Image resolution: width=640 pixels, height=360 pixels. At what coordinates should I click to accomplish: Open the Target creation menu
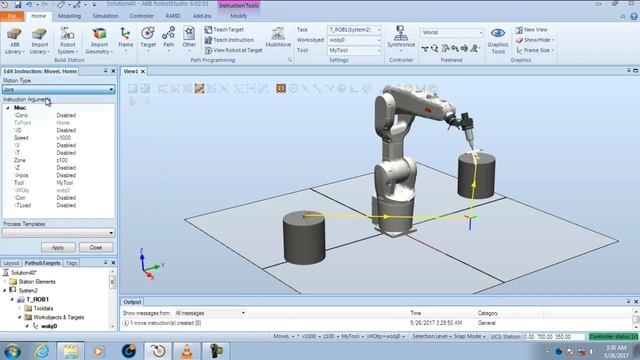pos(148,40)
